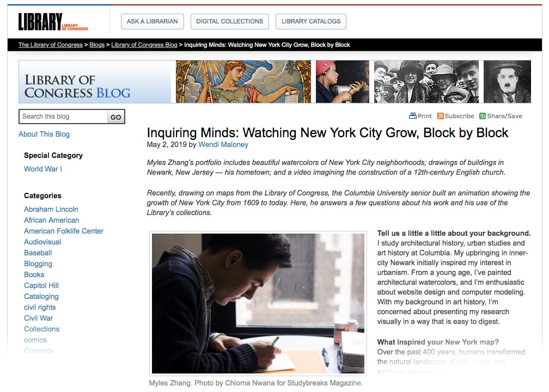Click the Myles Zhang photo

pos(258,303)
